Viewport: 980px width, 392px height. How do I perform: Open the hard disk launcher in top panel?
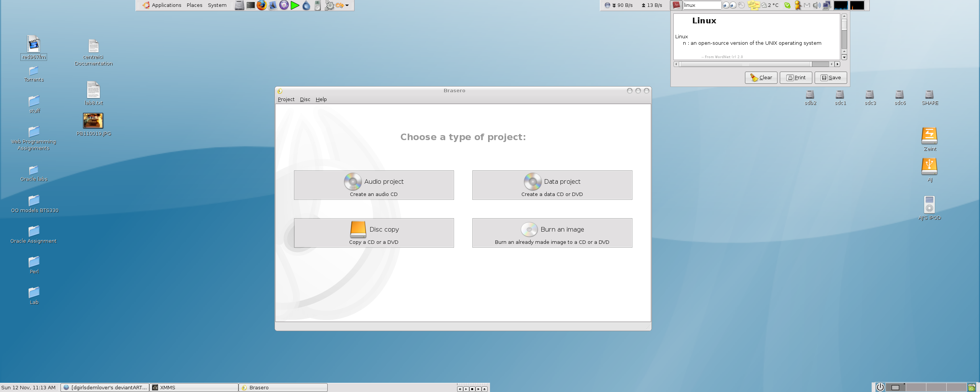coord(239,5)
